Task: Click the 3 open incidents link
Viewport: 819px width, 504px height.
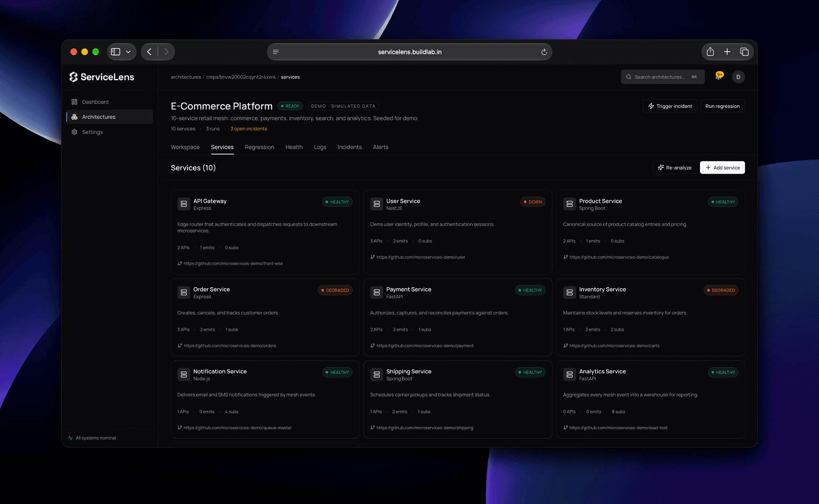Action: pos(248,129)
